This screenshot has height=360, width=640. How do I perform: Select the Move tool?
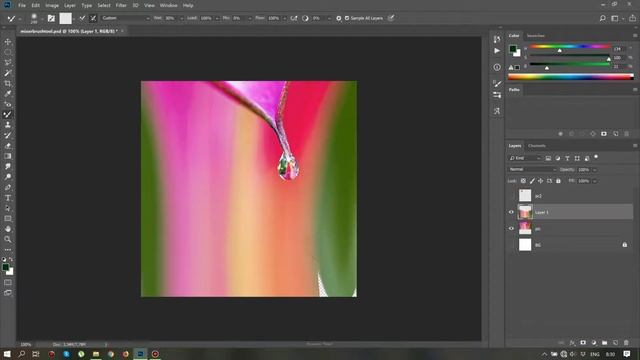8,42
